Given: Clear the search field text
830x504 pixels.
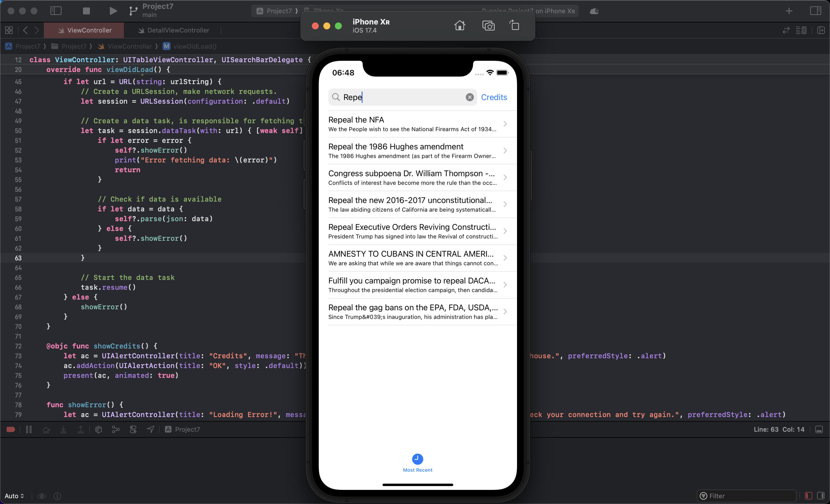Looking at the screenshot, I should 469,97.
